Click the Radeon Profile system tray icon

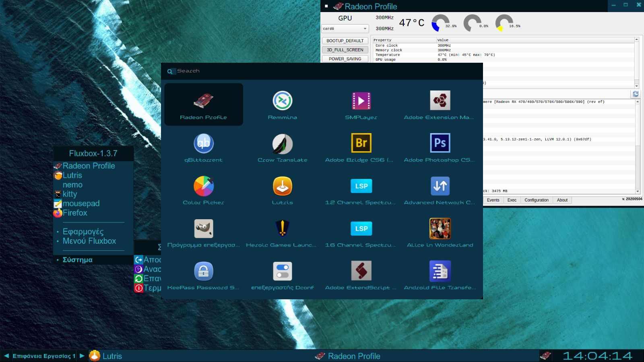[545, 356]
